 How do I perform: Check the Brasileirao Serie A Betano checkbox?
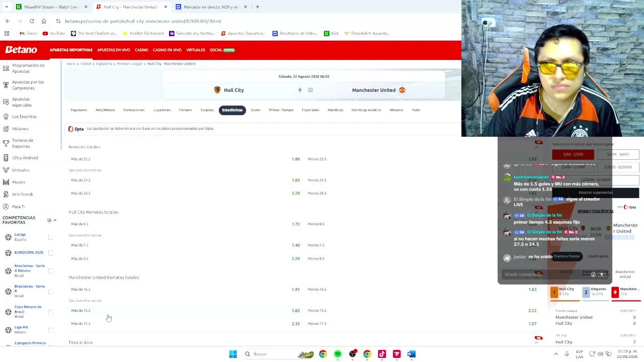point(50,271)
